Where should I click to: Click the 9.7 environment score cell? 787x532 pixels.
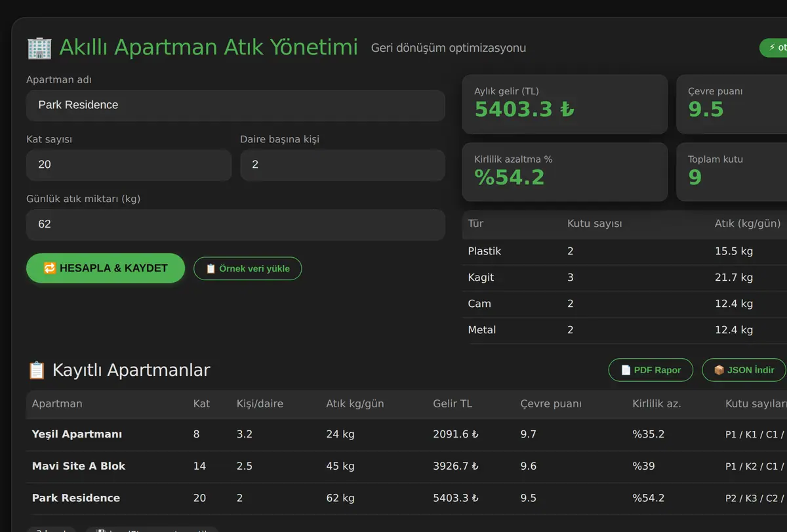point(528,434)
